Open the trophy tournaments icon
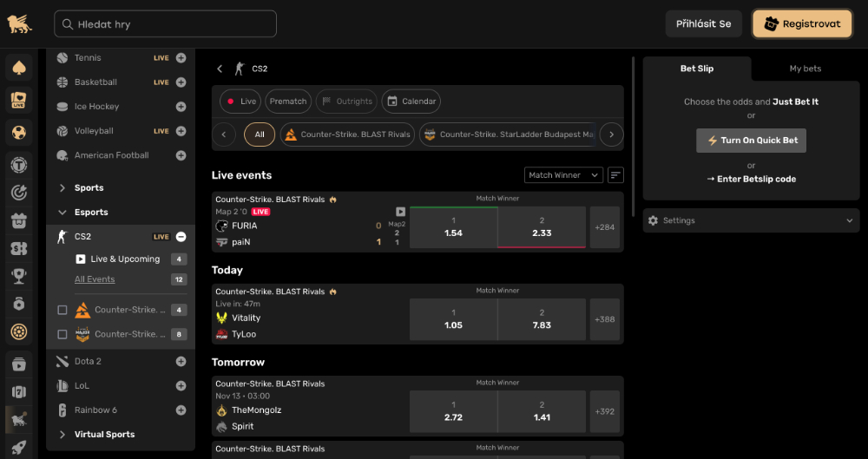The image size is (868, 459). coord(19,276)
